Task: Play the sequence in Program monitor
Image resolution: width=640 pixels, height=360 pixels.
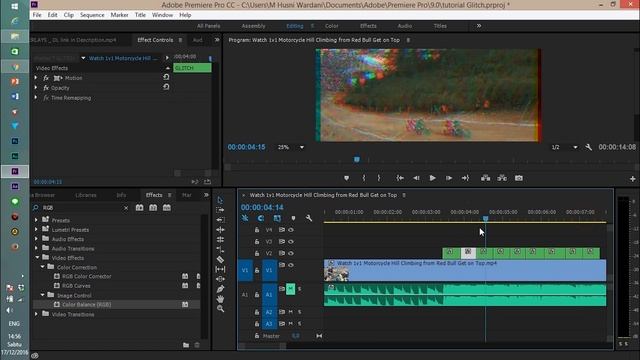Action: click(x=432, y=178)
